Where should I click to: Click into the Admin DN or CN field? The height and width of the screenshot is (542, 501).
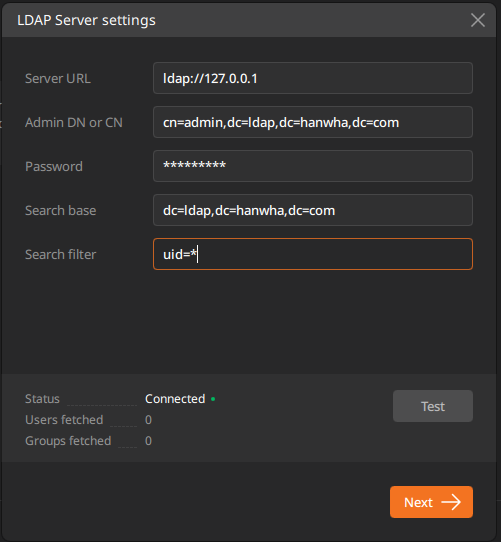(x=313, y=122)
